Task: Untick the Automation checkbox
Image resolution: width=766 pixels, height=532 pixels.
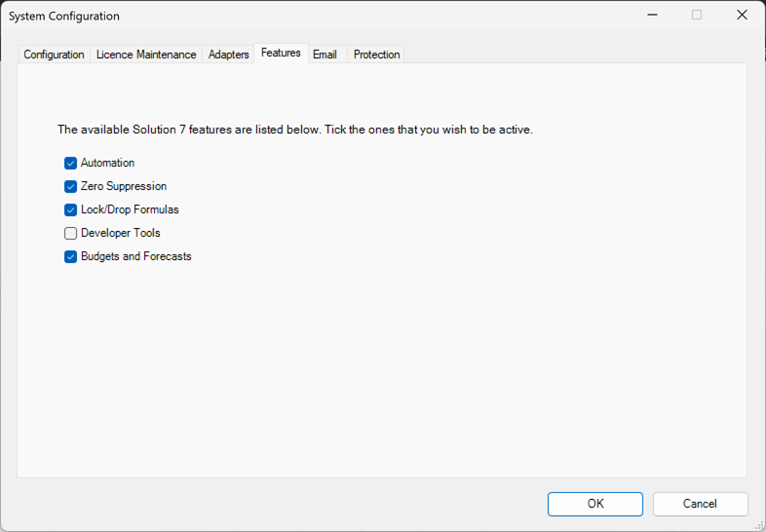Action: (70, 163)
